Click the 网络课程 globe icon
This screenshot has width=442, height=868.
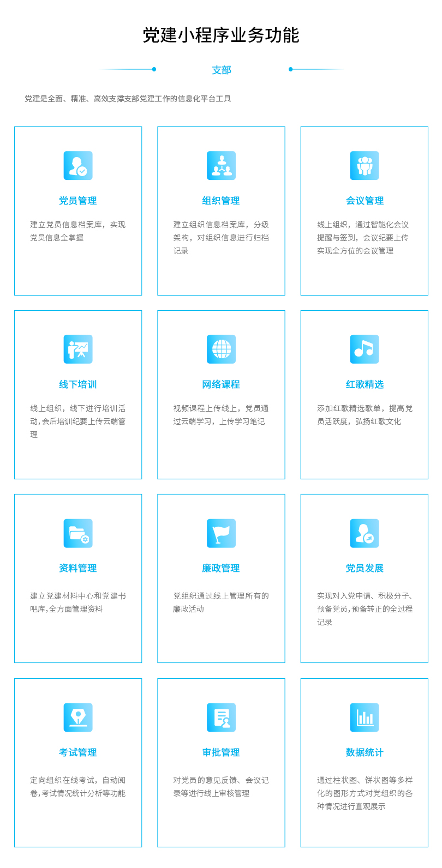point(221,349)
